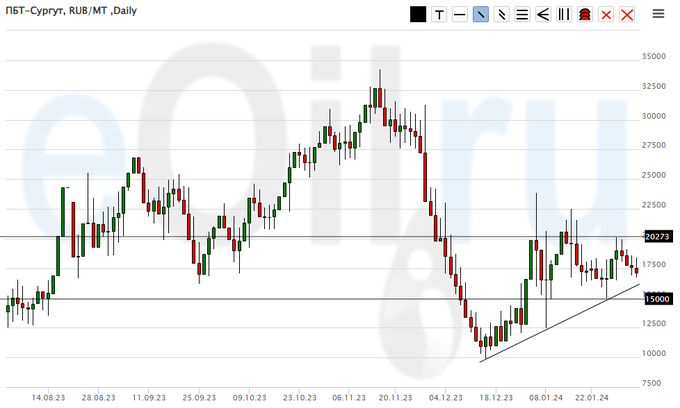680x408 pixels.
Task: Select the fan lines tool
Action: (x=544, y=14)
